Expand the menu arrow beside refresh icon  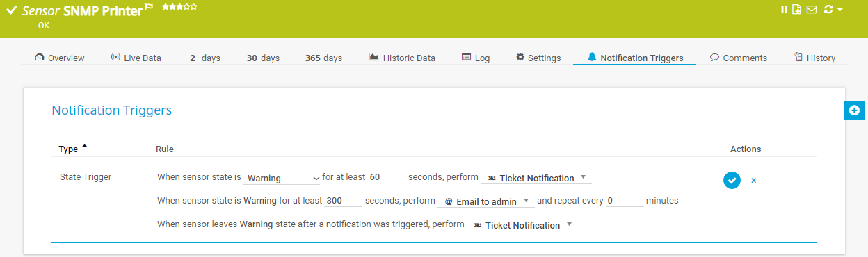[x=840, y=10]
